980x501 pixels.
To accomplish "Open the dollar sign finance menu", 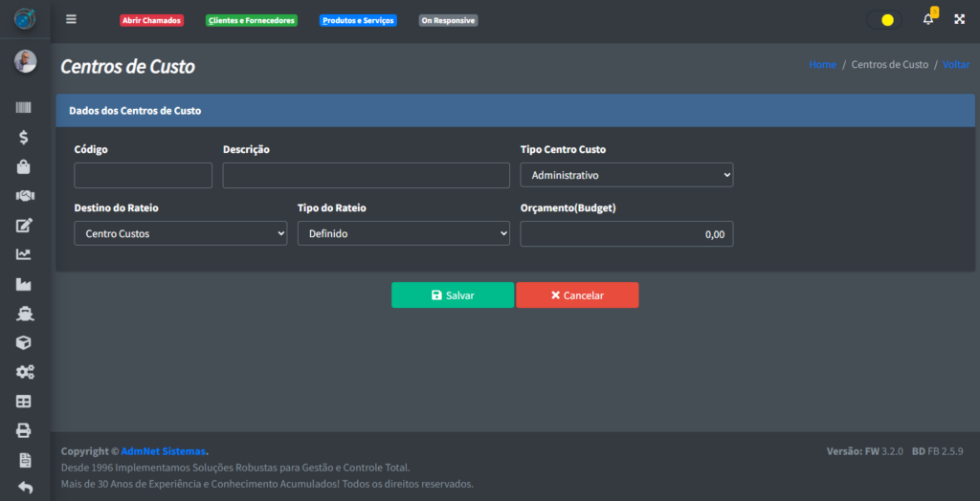I will (x=24, y=138).
